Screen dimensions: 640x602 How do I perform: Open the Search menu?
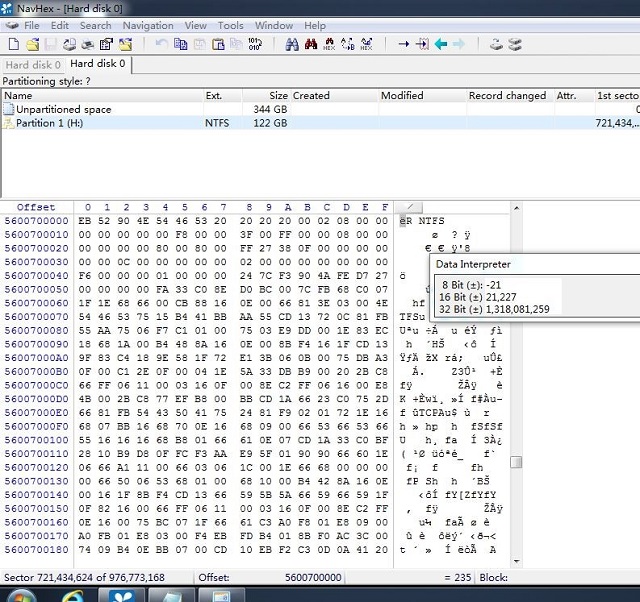[x=96, y=26]
